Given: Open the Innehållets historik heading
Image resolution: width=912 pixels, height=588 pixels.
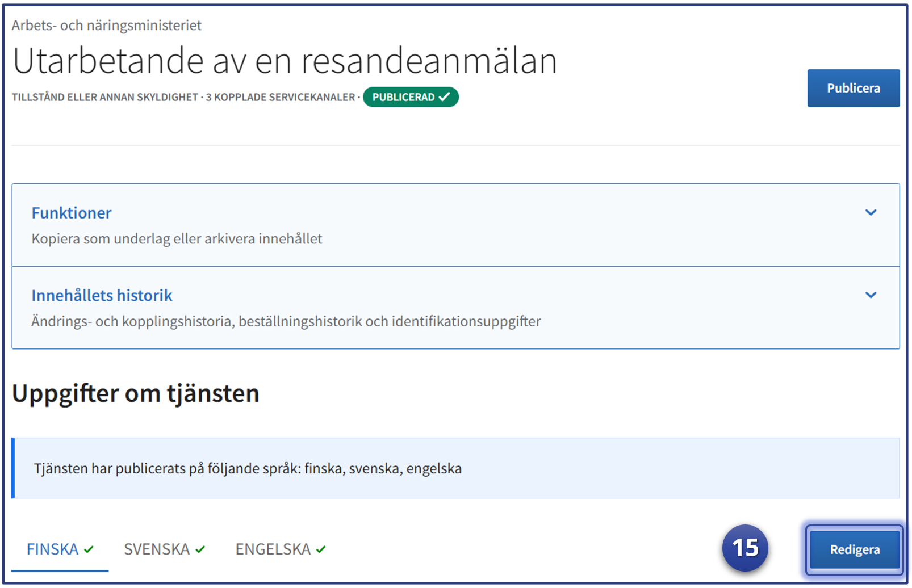Looking at the screenshot, I should tap(102, 295).
